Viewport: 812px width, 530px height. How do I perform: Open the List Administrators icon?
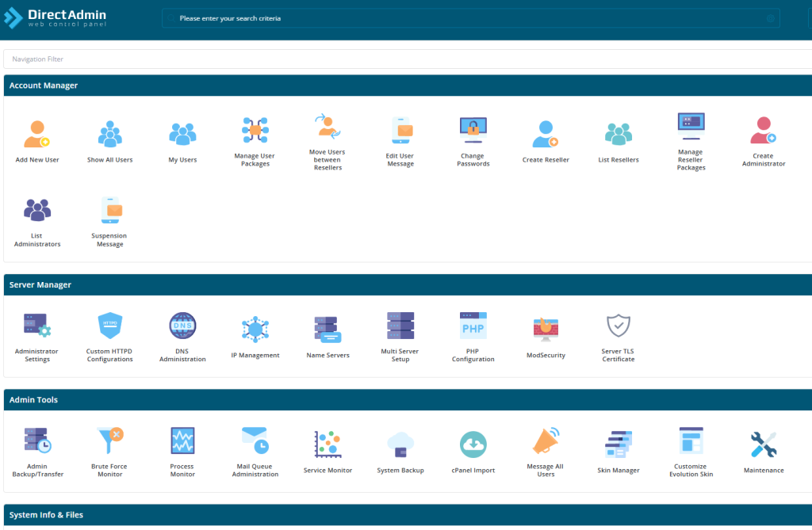pyautogui.click(x=37, y=210)
